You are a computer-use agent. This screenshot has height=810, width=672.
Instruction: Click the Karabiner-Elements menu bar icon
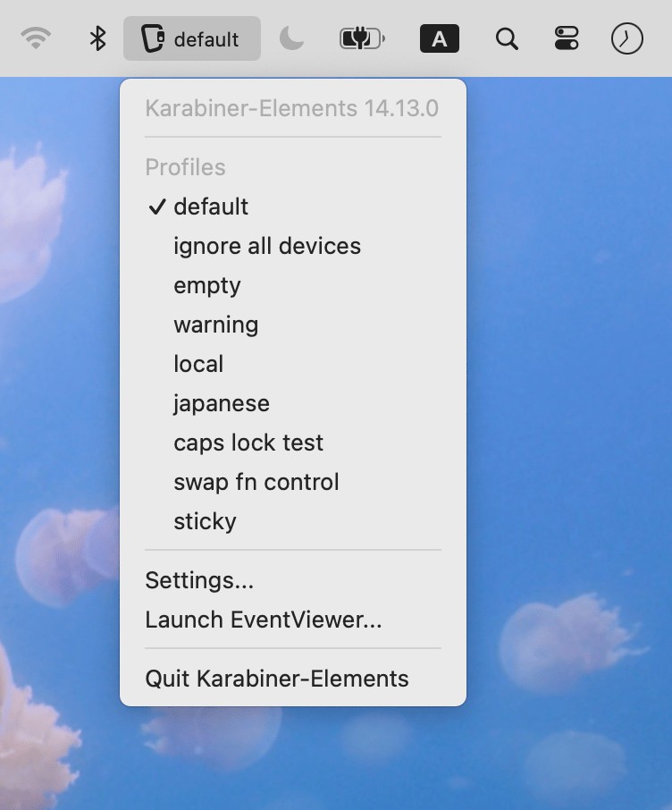pyautogui.click(x=191, y=38)
